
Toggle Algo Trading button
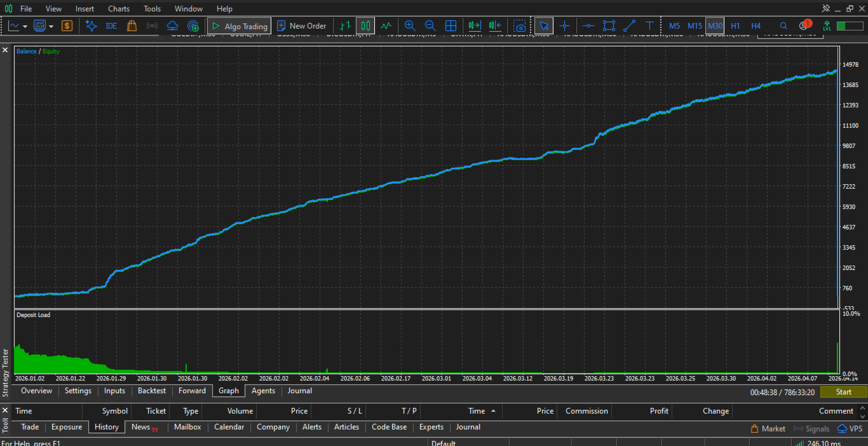point(240,26)
